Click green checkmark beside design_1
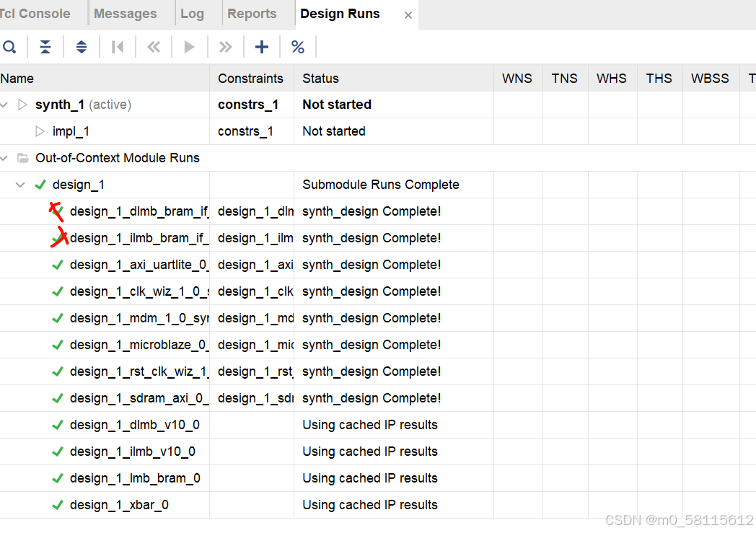The width and height of the screenshot is (756, 533). (x=40, y=185)
